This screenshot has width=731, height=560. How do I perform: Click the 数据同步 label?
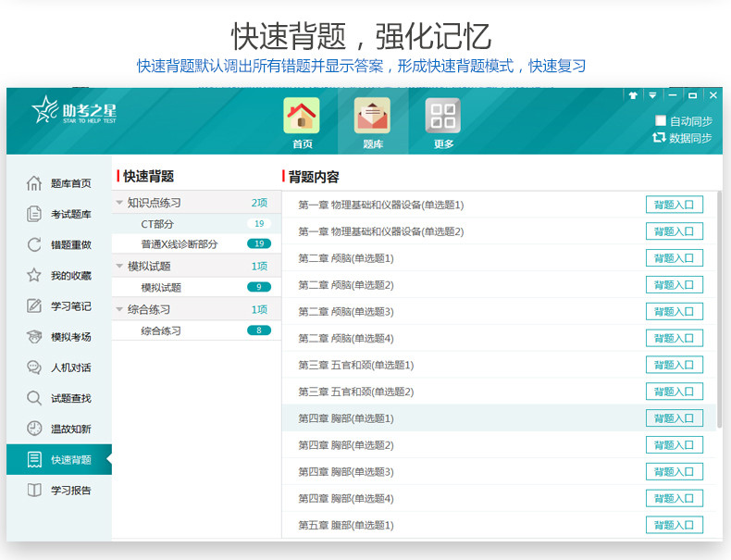click(x=690, y=138)
